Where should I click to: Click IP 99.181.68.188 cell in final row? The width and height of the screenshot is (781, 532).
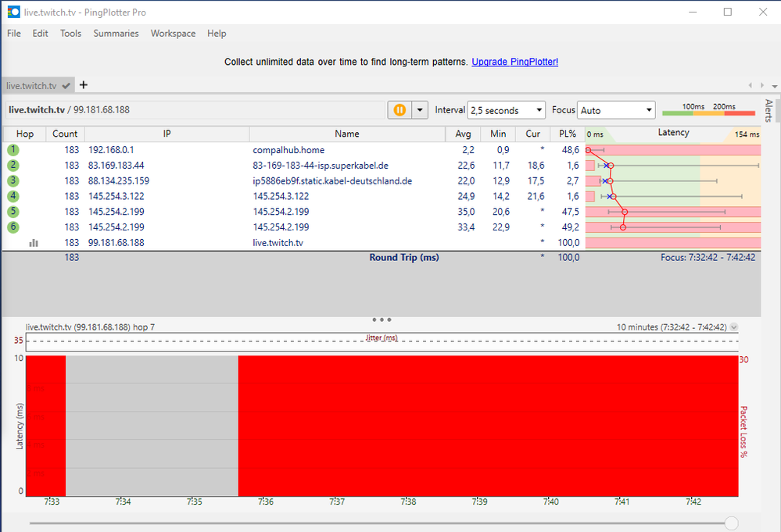point(116,243)
